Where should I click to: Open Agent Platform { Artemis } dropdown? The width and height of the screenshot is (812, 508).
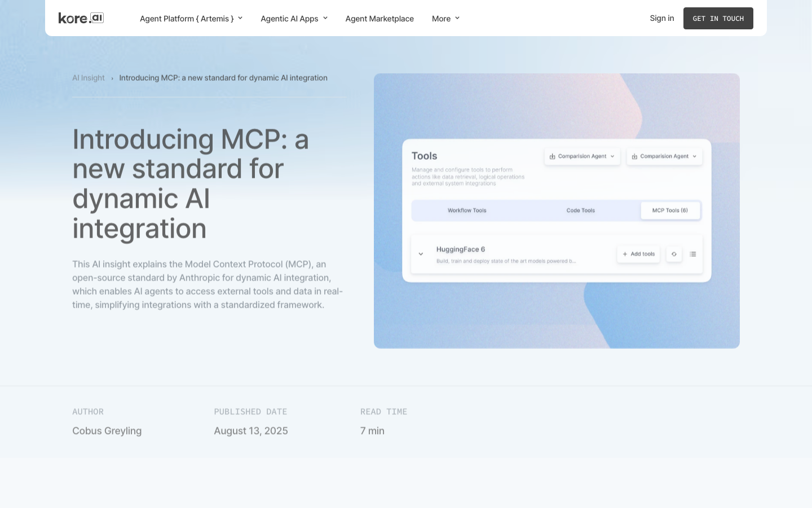pyautogui.click(x=191, y=19)
